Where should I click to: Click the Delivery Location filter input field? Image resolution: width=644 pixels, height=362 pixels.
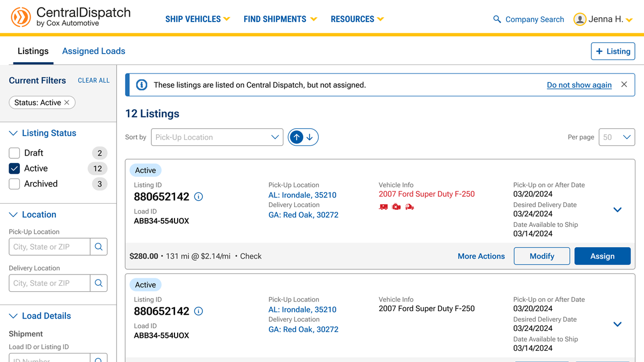pyautogui.click(x=49, y=283)
